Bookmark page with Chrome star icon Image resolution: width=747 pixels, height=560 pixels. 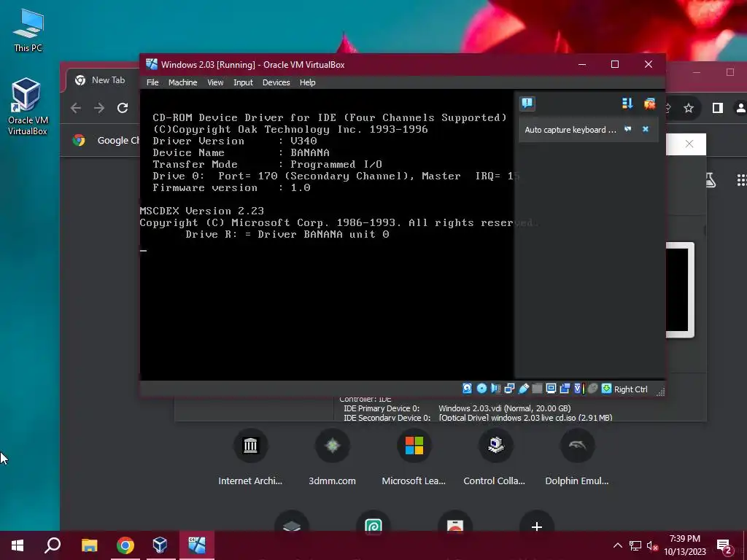click(x=689, y=108)
